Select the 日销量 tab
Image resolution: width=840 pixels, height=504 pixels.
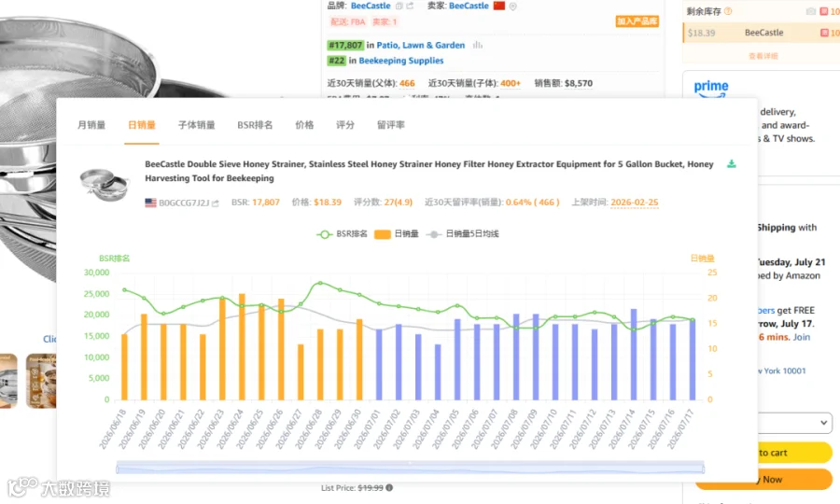142,125
